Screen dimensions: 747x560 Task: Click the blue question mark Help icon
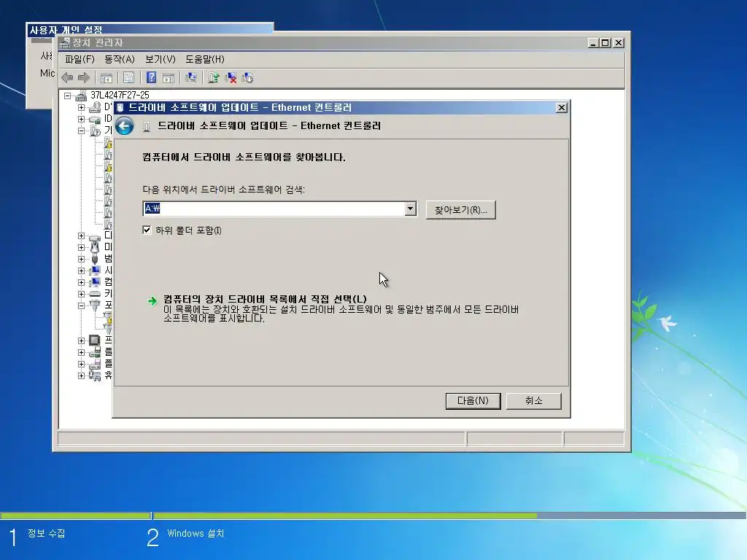pos(152,77)
